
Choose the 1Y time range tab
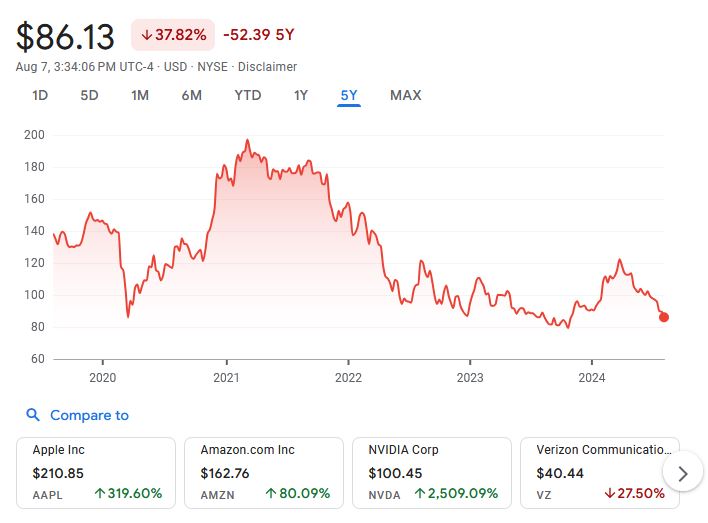coord(301,95)
